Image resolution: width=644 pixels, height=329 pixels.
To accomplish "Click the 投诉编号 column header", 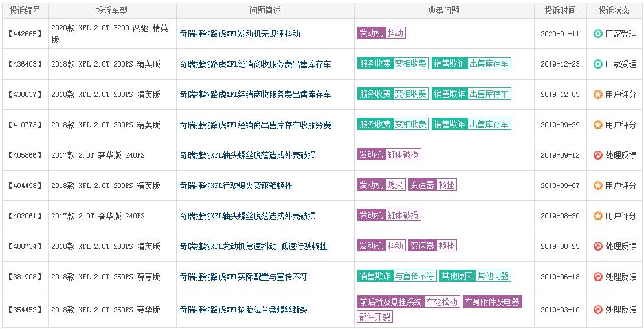I will [x=25, y=11].
